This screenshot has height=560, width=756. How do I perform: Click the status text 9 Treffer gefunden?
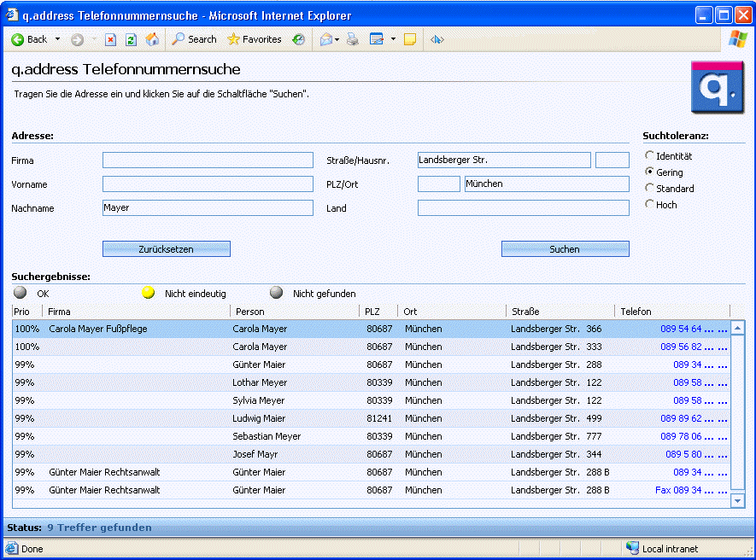(99, 528)
